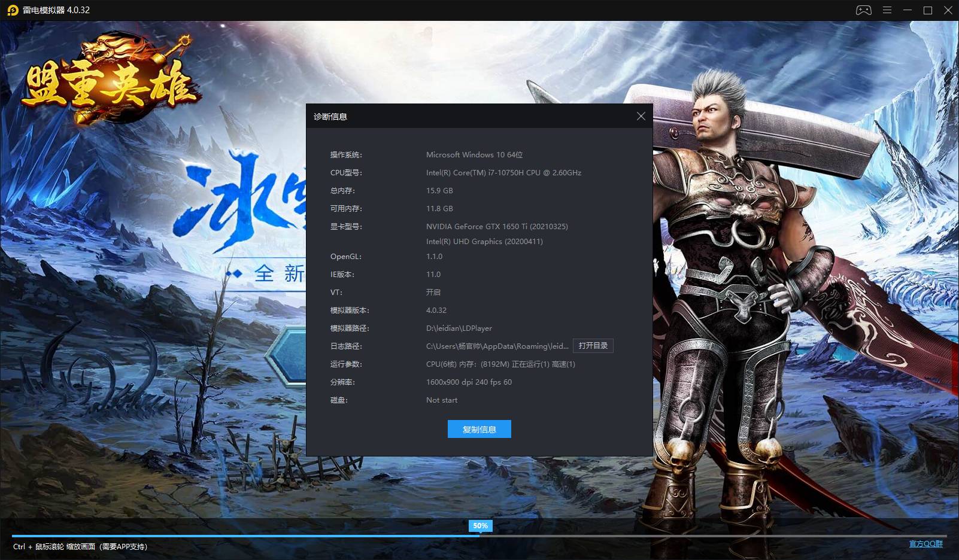Screen dimensions: 959x560
Task: Minimize the 雷电模拟器 window
Action: [x=908, y=10]
